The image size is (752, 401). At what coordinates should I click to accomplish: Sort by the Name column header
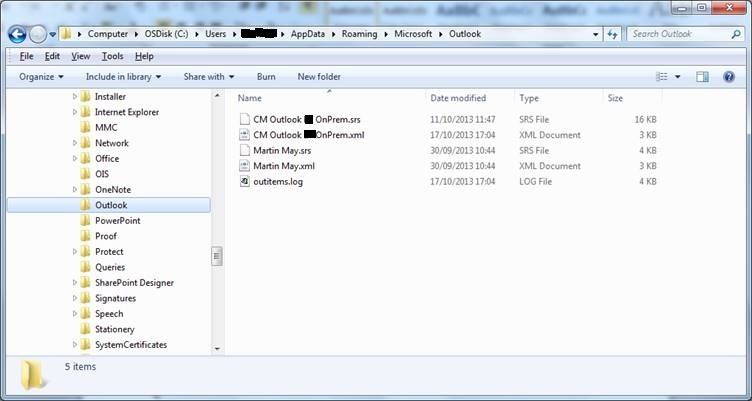point(250,98)
